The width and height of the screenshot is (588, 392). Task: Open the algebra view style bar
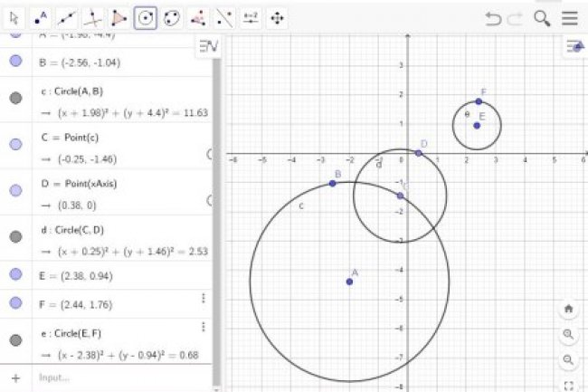[x=208, y=46]
